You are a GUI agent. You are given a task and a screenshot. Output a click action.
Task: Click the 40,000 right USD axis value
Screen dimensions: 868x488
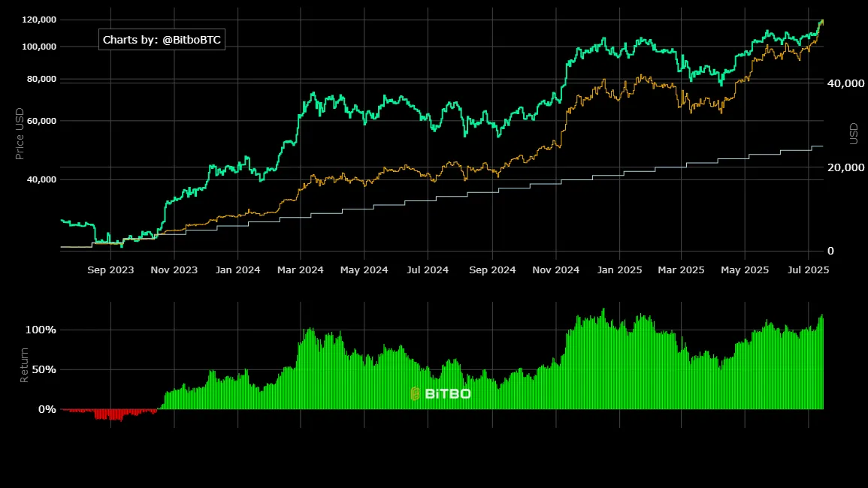[845, 83]
